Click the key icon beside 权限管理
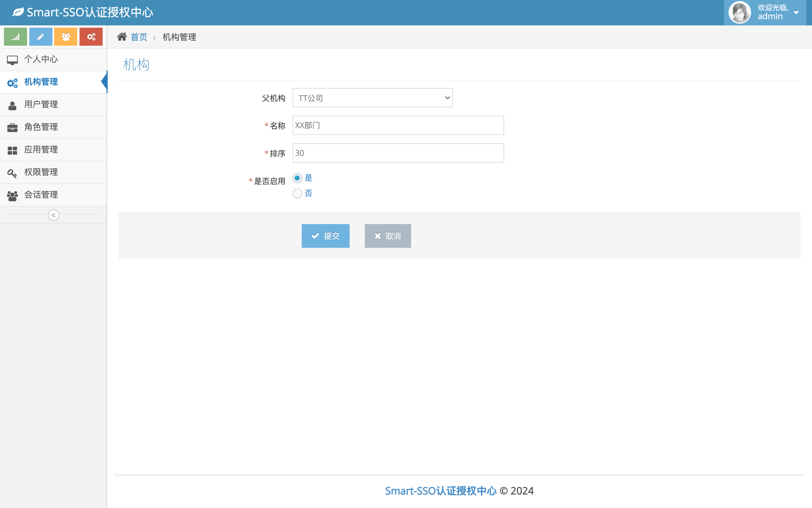This screenshot has height=508, width=812. pyautogui.click(x=12, y=173)
